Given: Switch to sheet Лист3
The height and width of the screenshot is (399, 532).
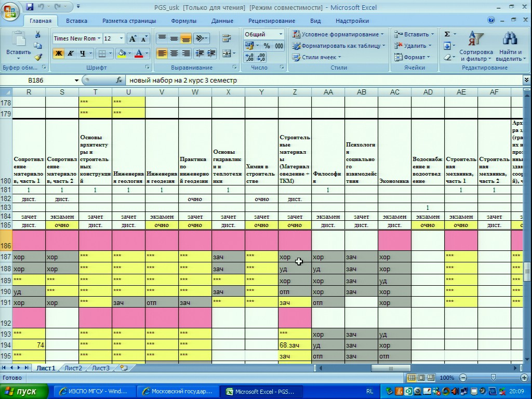Looking at the screenshot, I should tap(101, 368).
